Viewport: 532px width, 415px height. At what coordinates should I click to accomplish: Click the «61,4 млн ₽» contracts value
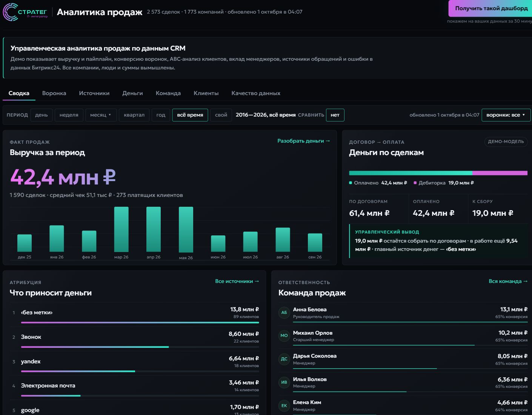pos(369,213)
